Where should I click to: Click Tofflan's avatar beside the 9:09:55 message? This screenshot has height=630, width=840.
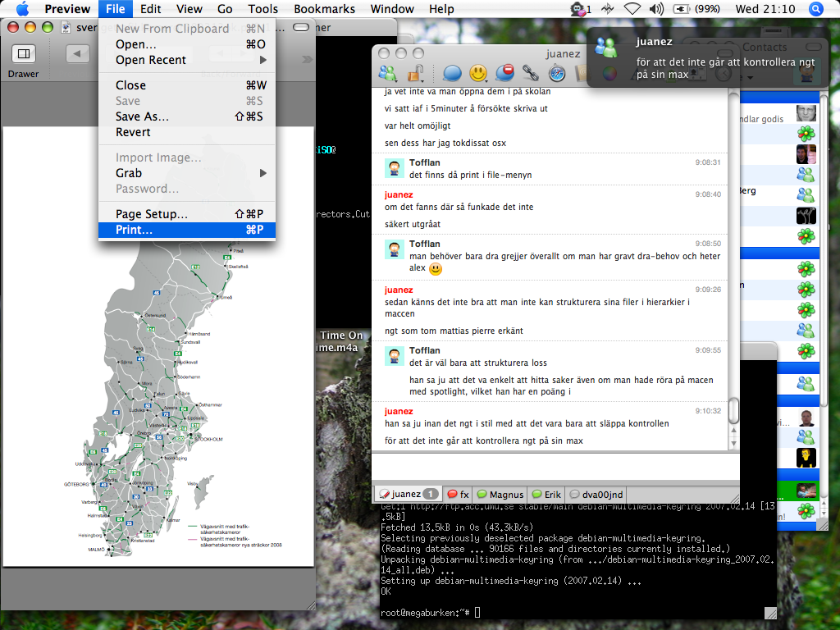point(395,356)
